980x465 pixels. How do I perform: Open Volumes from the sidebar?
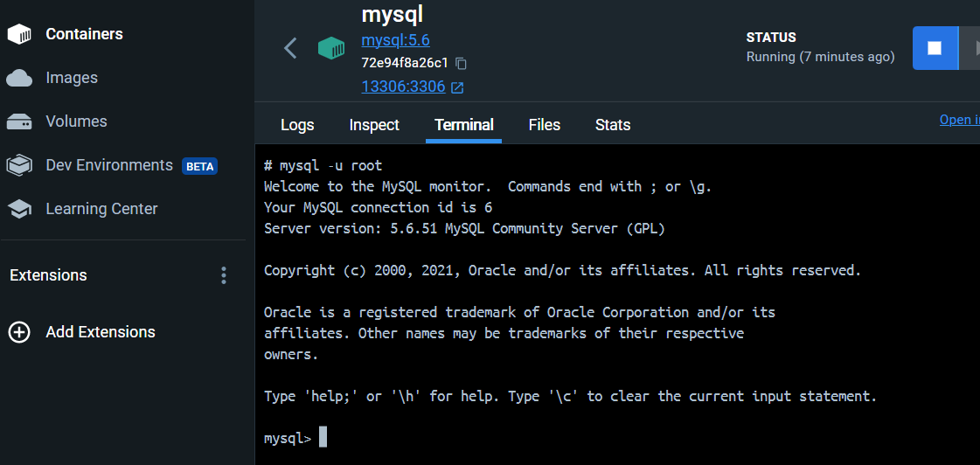(76, 121)
